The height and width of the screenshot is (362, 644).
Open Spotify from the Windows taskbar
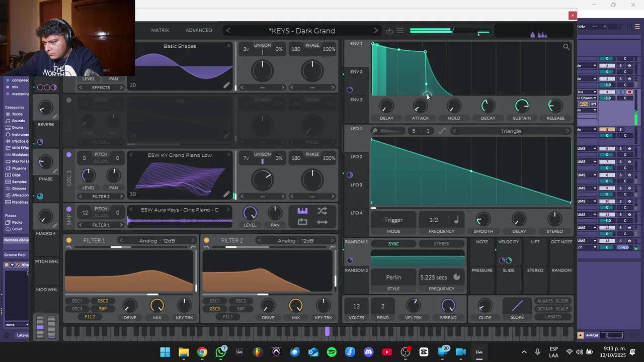point(332,352)
